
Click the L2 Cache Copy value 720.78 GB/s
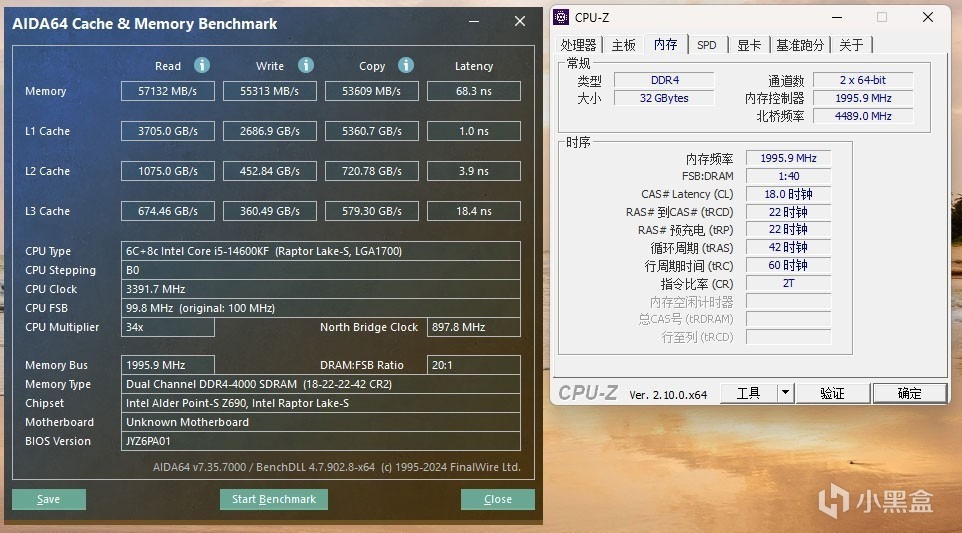(x=371, y=171)
